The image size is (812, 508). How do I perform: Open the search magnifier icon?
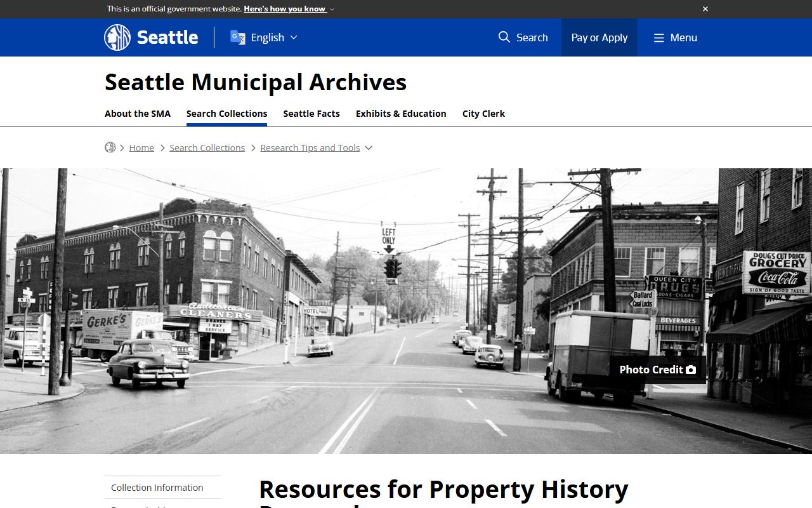(x=504, y=37)
